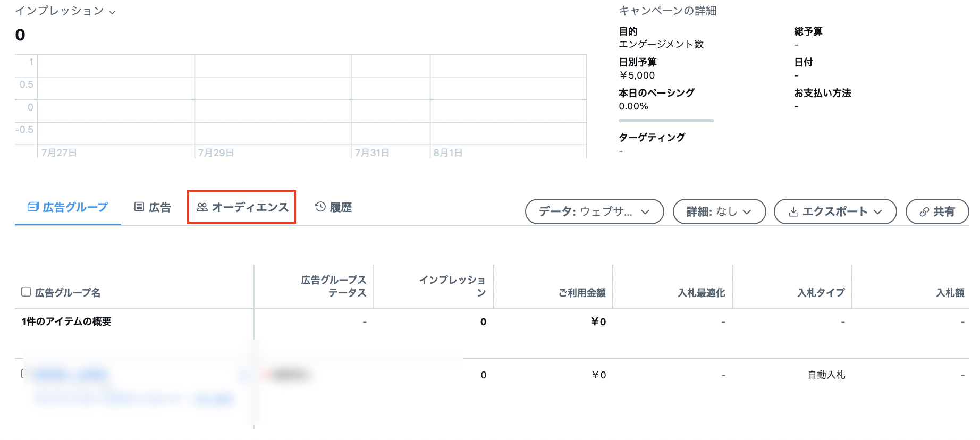Image resolution: width=980 pixels, height=440 pixels.
Task: Click the 7月29日 date on the chart
Action: pos(216,153)
